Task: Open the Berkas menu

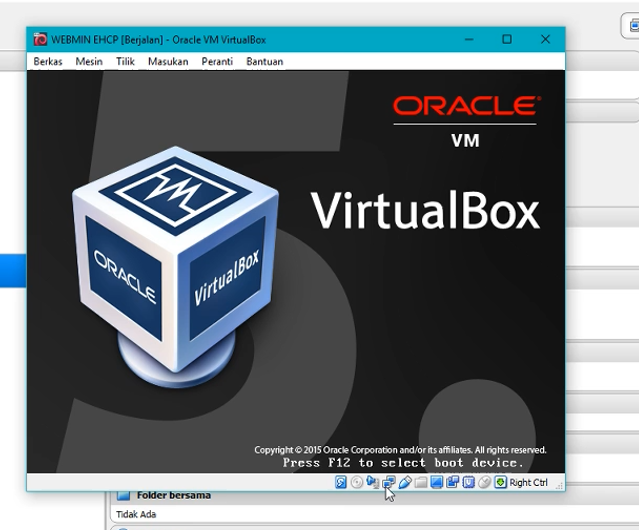Action: point(48,61)
